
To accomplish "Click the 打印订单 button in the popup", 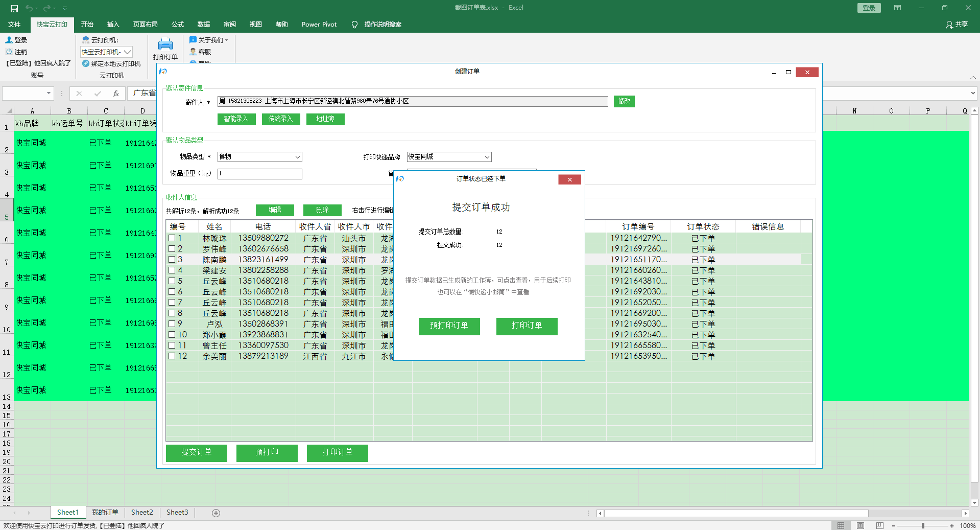I will pos(527,326).
